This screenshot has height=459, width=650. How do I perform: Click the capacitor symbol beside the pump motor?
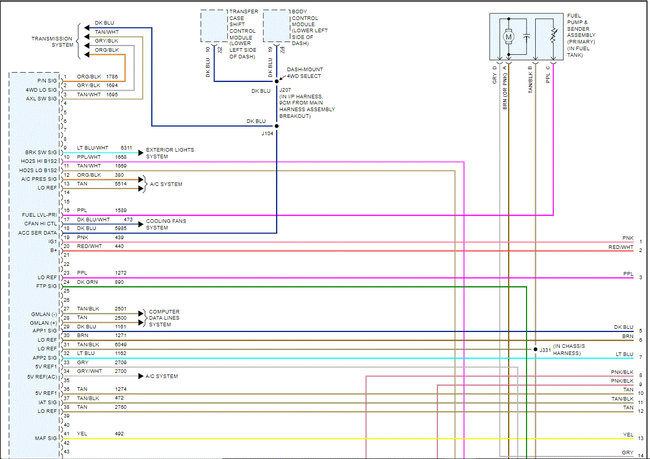pos(526,36)
